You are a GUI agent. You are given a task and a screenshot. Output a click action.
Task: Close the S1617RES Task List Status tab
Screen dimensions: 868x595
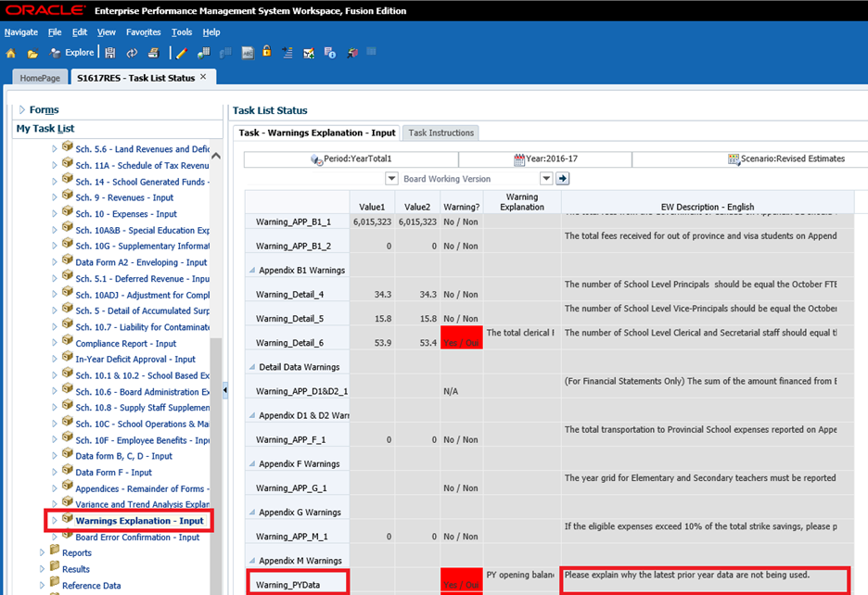(204, 77)
